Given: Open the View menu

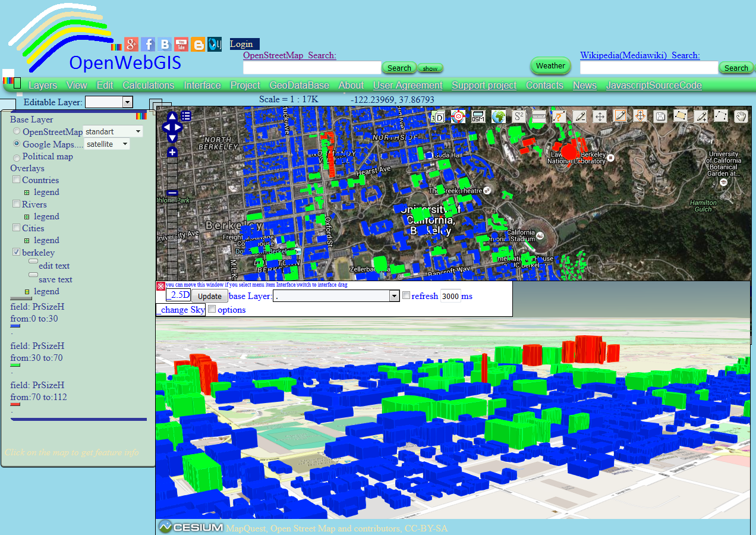Looking at the screenshot, I should click(x=77, y=85).
